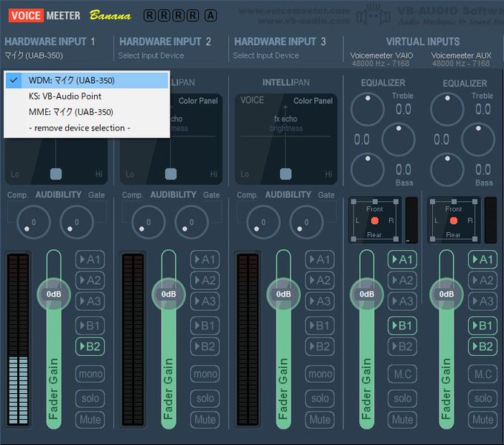This screenshot has width=504, height=445.
Task: Solo Voicemeeter AUX strip
Action: tap(483, 398)
